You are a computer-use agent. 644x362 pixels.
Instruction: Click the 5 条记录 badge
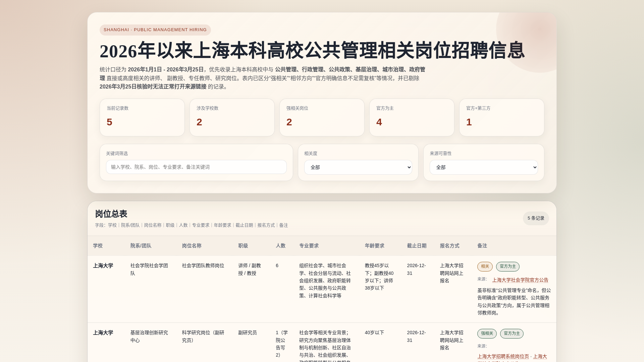[x=536, y=218]
